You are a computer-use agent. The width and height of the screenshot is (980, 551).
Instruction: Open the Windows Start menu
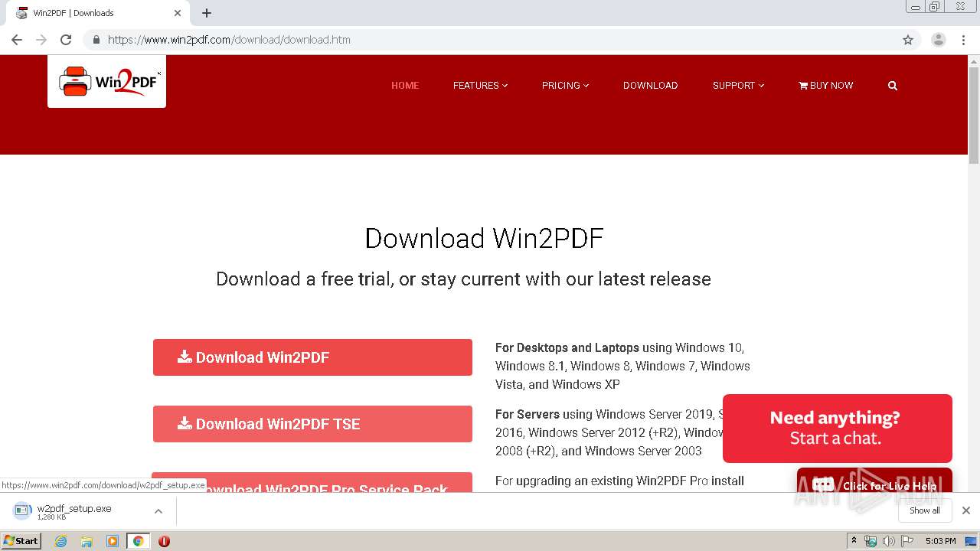point(21,541)
